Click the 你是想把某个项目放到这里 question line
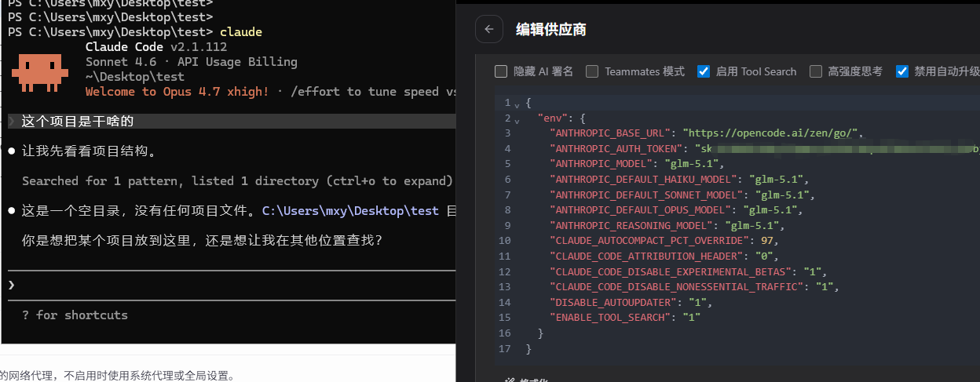The height and width of the screenshot is (382, 980). point(202,240)
